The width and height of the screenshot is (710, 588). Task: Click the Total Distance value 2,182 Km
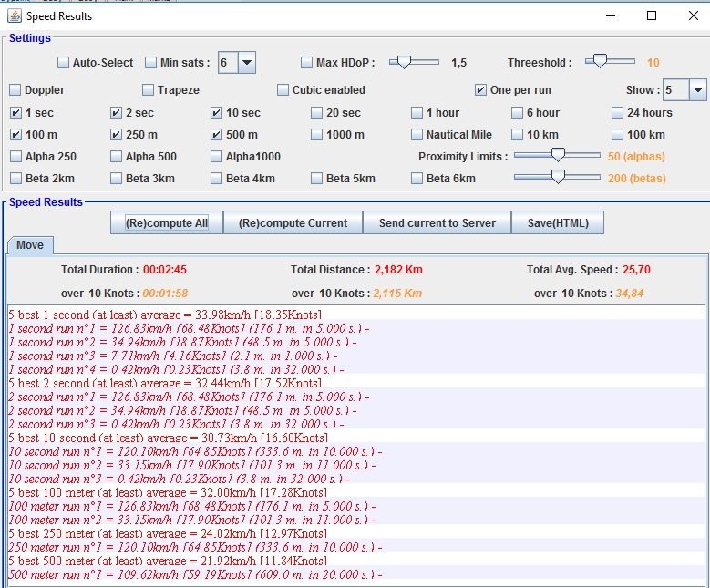click(398, 270)
